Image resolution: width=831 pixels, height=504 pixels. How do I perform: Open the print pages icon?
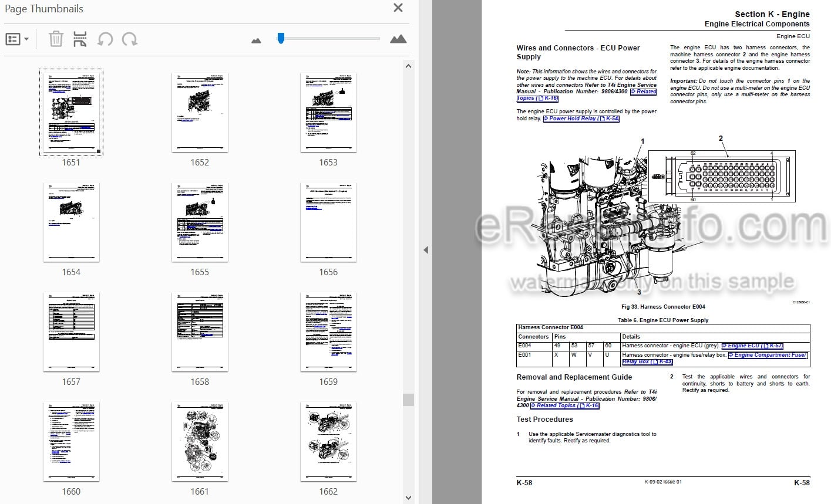point(80,39)
